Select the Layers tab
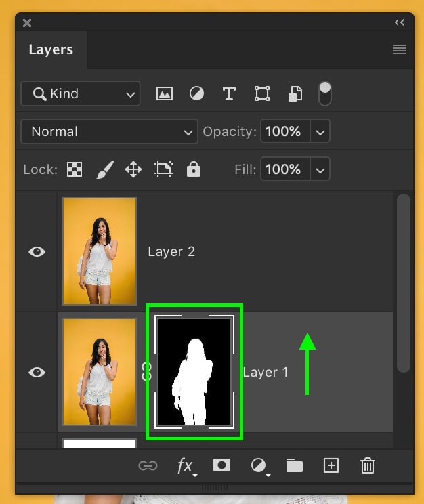This screenshot has height=504, width=424. point(51,50)
